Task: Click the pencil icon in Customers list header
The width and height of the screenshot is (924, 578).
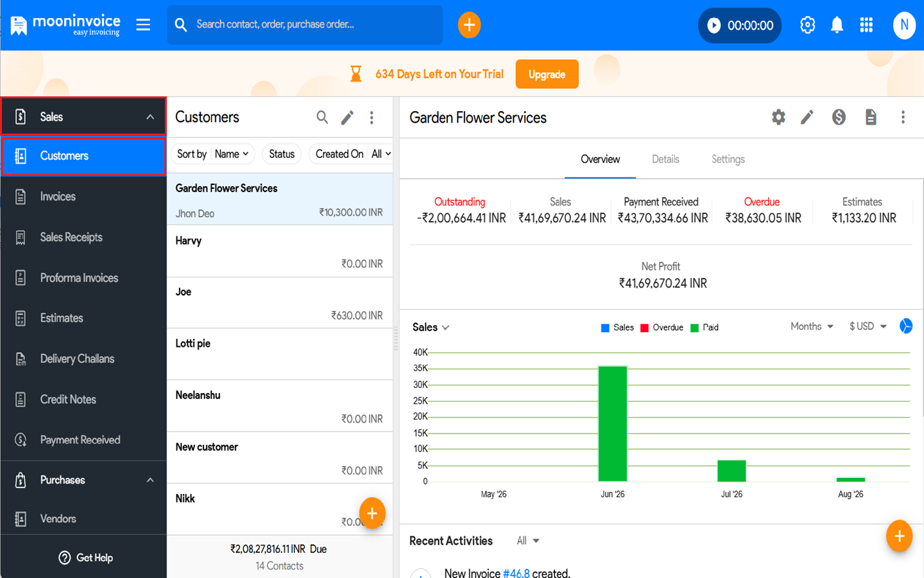Action: point(347,118)
